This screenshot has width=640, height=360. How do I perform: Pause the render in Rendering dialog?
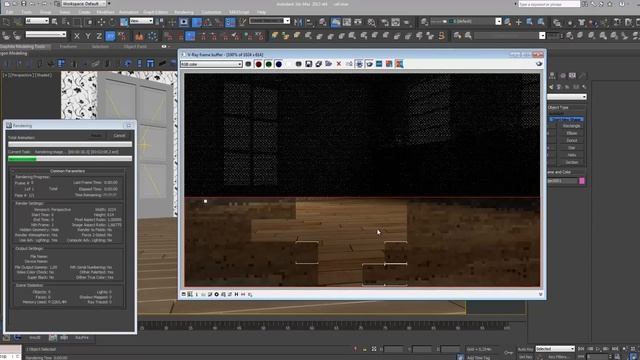click(96, 136)
